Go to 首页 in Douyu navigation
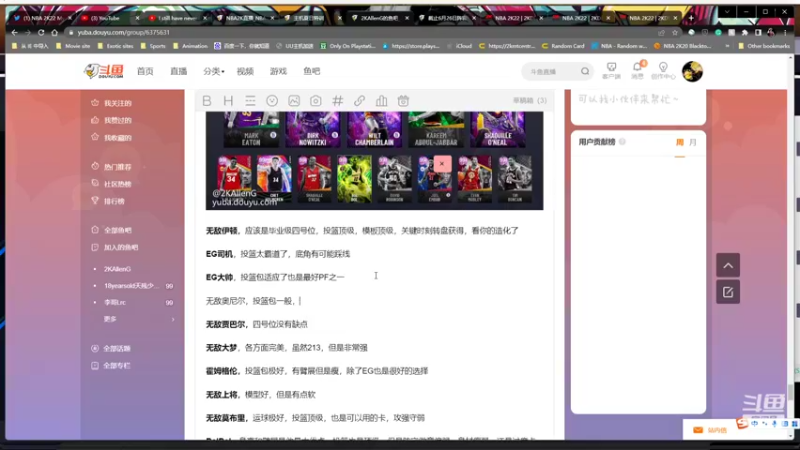This screenshot has height=450, width=800. click(x=145, y=71)
